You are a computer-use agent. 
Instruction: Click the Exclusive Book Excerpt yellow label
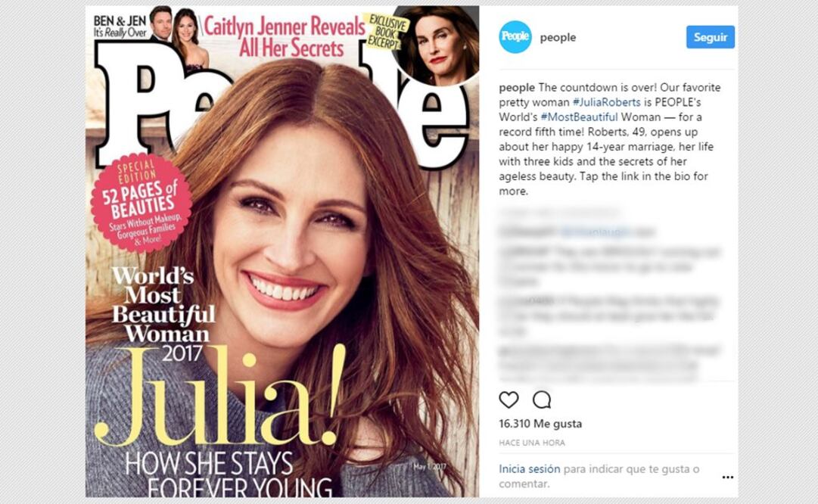point(387,33)
